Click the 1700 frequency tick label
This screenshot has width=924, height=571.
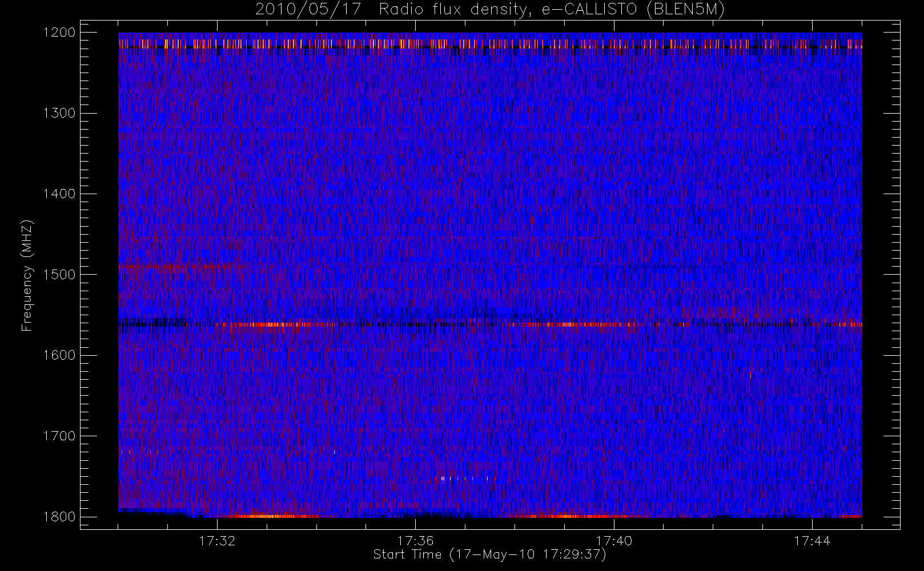pyautogui.click(x=59, y=436)
